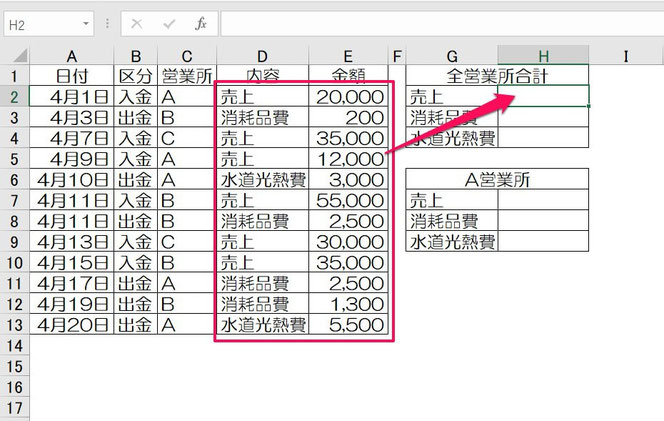The image size is (664, 421).
Task: Click inside the formula bar input
Action: tap(442, 24)
